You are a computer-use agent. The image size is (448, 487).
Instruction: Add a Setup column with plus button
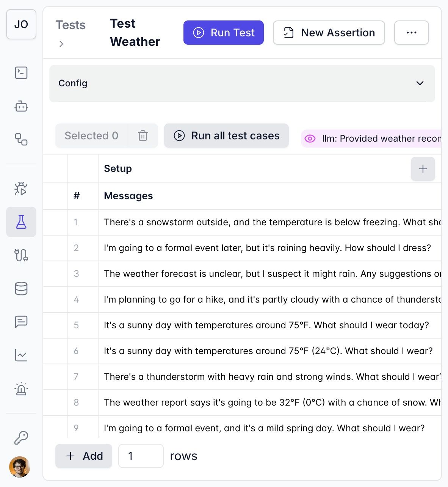tap(423, 169)
